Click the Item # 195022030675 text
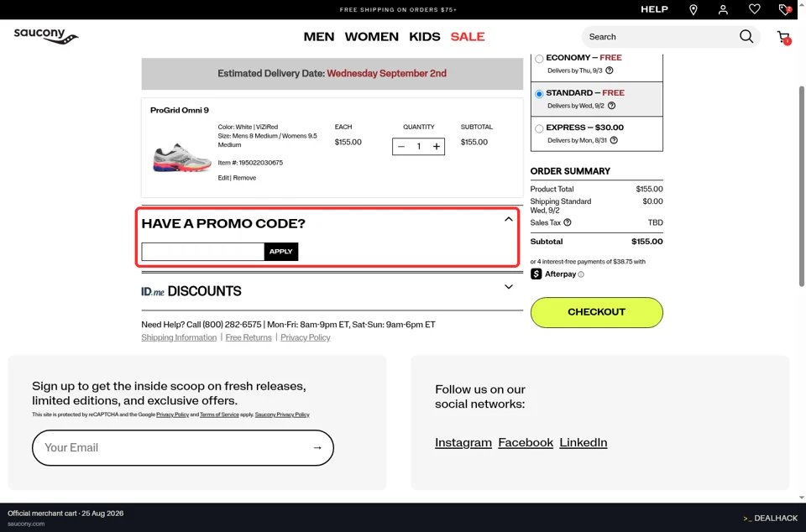Viewport: 806px width, 532px height. click(x=250, y=163)
